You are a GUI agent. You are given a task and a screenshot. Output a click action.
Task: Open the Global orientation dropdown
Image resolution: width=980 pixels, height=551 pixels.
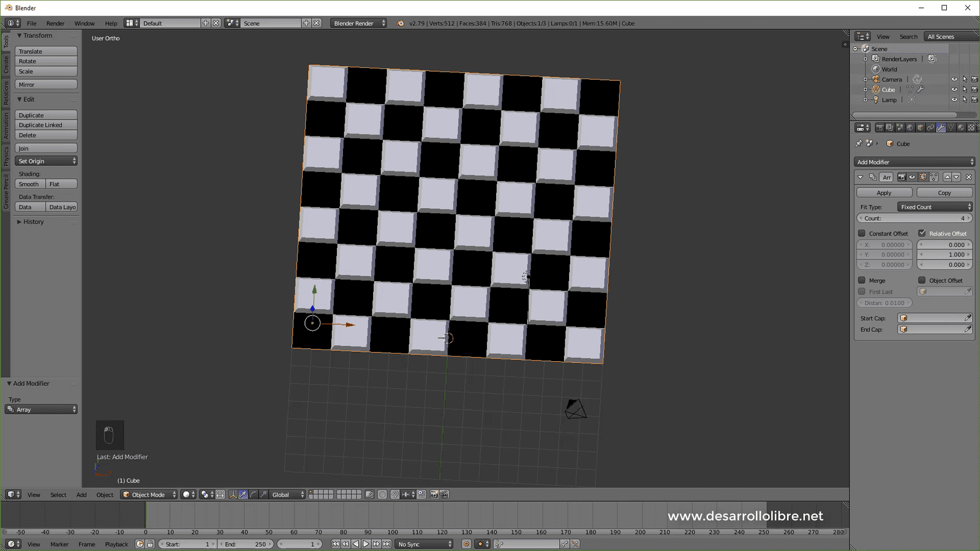point(287,495)
